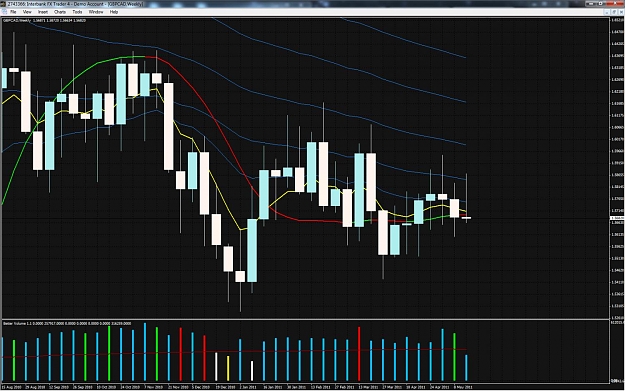625x391 pixels.
Task: Restore down the inner chart window
Action: tap(614, 12)
